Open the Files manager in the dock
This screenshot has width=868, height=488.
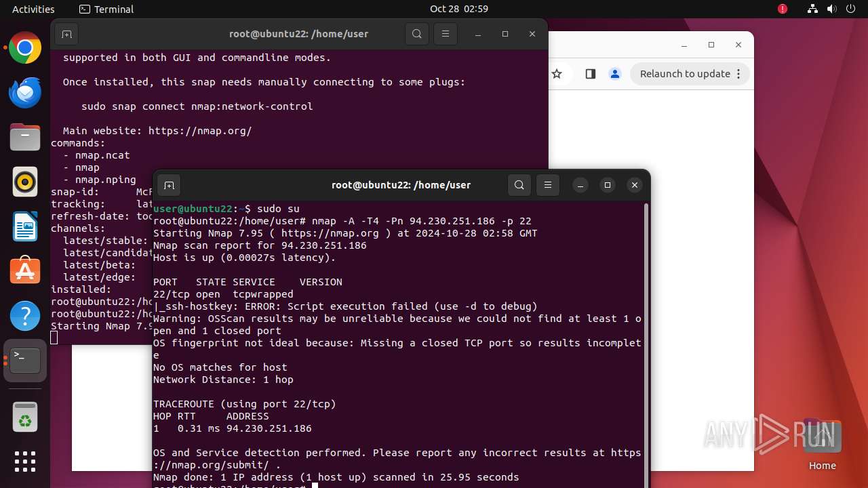(25, 138)
